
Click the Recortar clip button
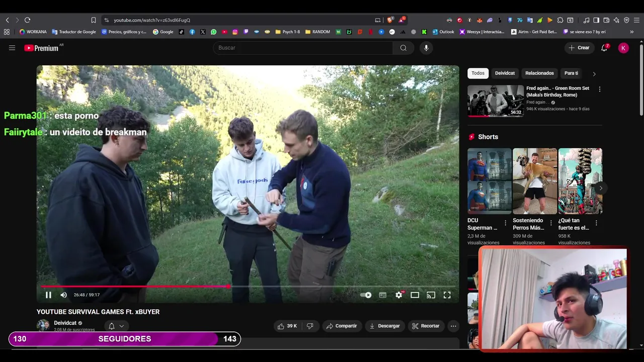[x=426, y=326]
